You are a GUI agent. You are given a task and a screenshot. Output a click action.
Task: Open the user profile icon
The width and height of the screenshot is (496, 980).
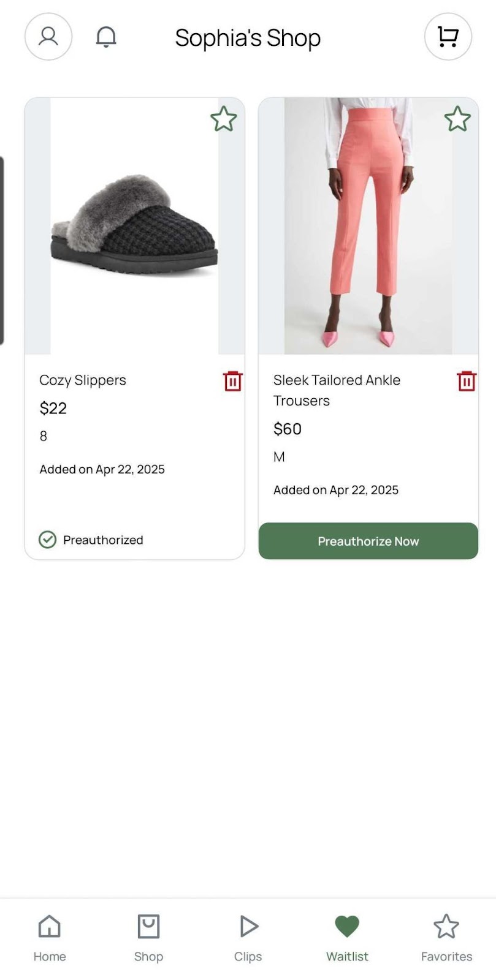click(48, 37)
